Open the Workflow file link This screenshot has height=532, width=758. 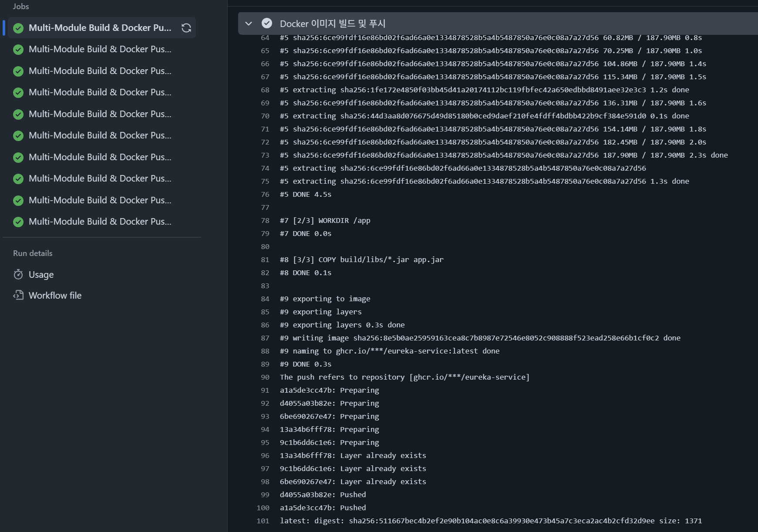pos(55,296)
